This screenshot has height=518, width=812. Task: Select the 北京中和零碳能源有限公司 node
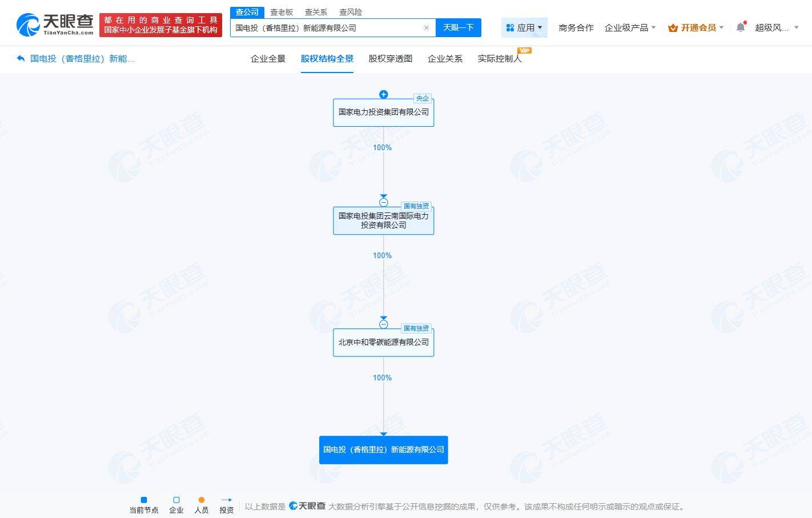pyautogui.click(x=384, y=343)
